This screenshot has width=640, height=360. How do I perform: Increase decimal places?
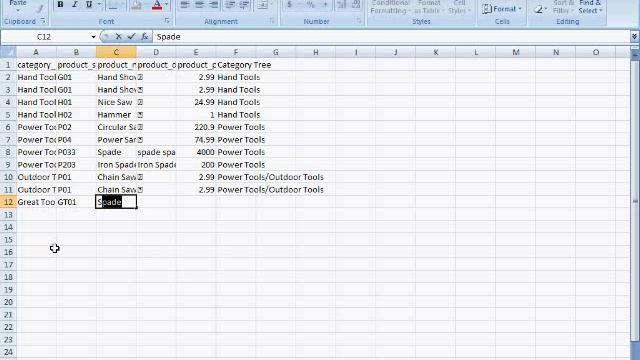click(x=342, y=4)
